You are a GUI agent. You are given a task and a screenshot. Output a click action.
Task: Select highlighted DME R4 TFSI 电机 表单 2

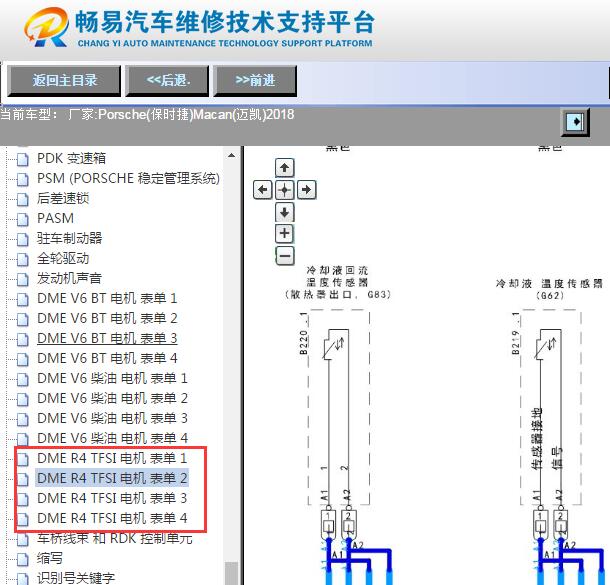click(112, 478)
